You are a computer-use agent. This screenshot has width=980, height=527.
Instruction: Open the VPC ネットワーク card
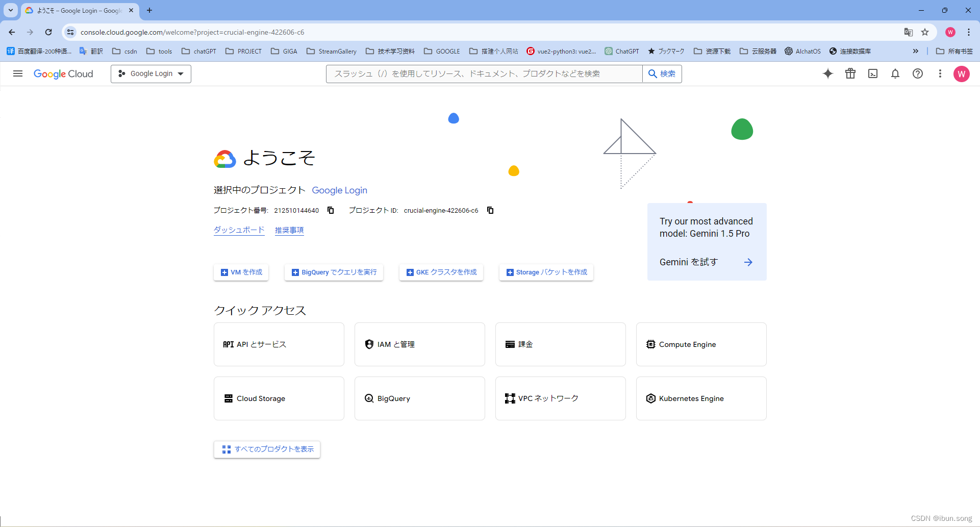point(561,398)
